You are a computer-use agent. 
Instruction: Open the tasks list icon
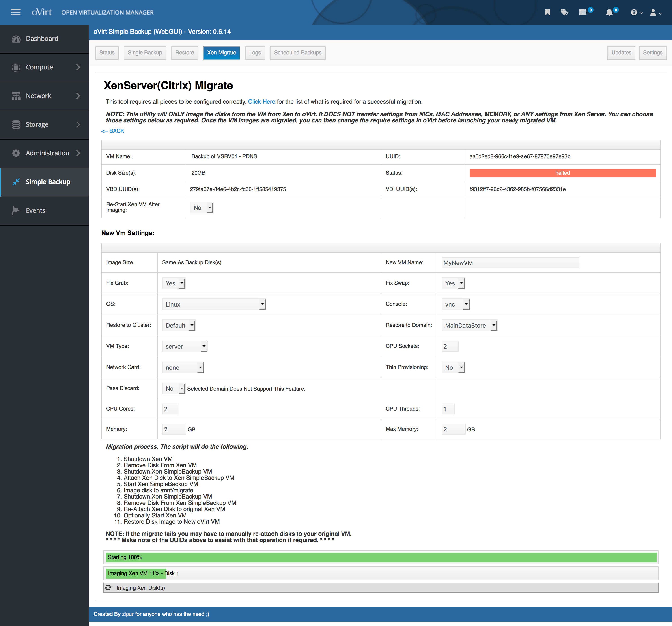[x=583, y=13]
